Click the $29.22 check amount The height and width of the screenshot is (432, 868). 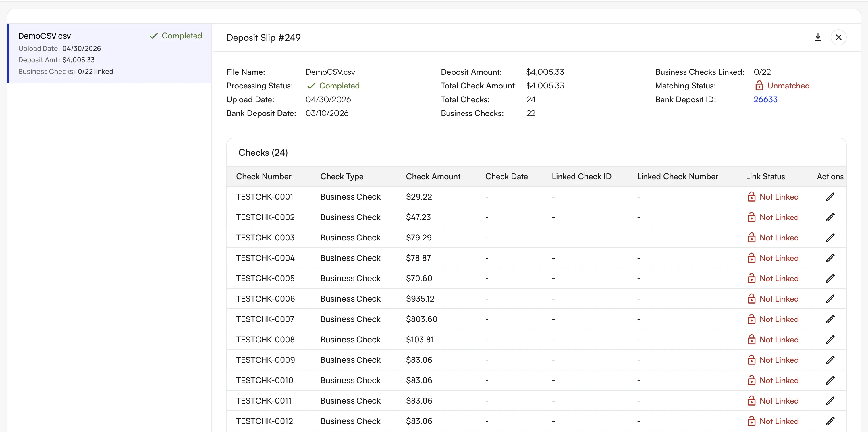(419, 197)
